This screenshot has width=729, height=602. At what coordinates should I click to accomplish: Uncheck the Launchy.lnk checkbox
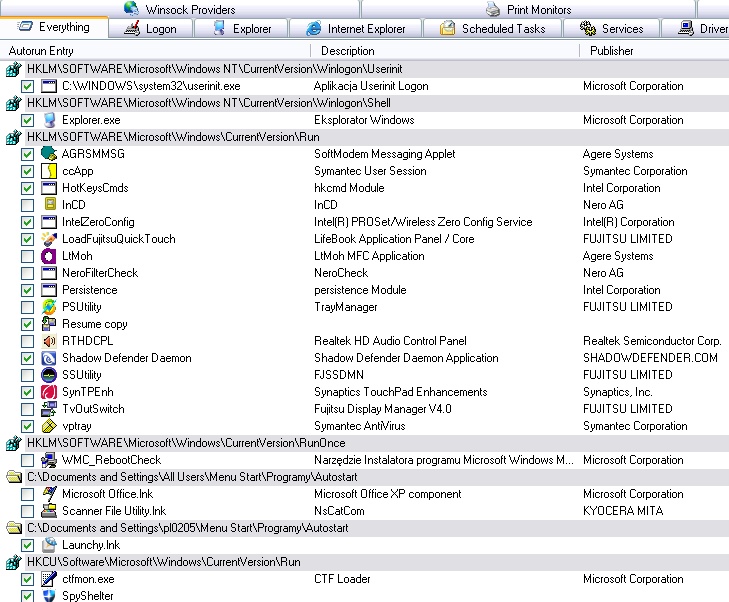click(x=27, y=545)
